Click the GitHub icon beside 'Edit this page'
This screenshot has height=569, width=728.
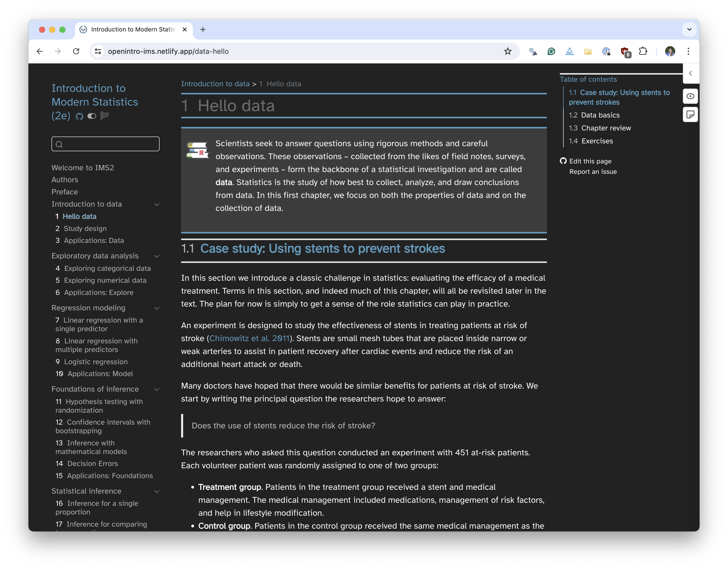[563, 161]
